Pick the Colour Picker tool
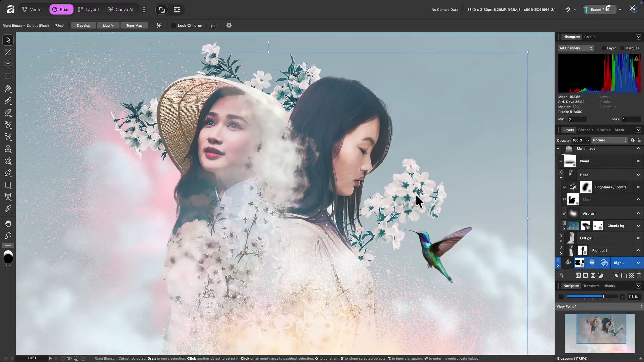Screen dimensions: 644x362 (8, 209)
